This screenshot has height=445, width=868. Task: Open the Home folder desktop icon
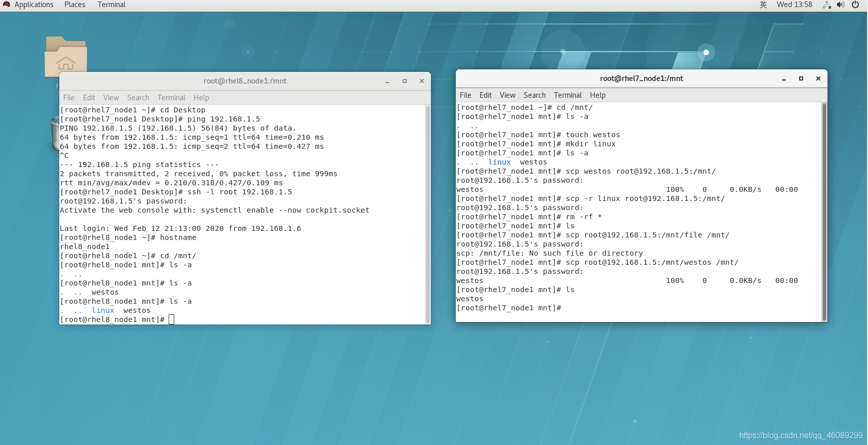point(66,56)
